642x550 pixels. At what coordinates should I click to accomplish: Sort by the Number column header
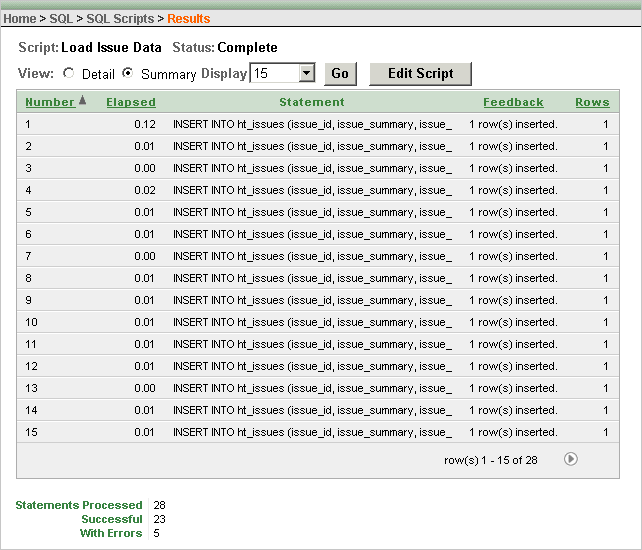coord(49,102)
